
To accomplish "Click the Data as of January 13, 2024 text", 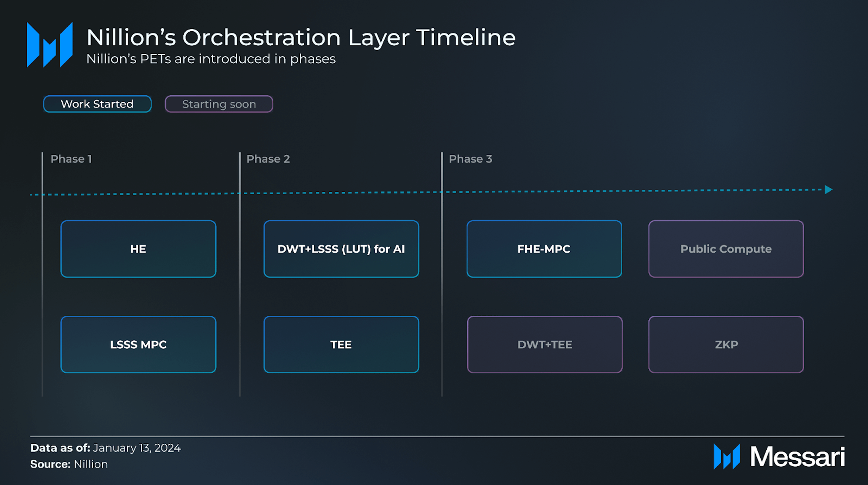I will 105,448.
